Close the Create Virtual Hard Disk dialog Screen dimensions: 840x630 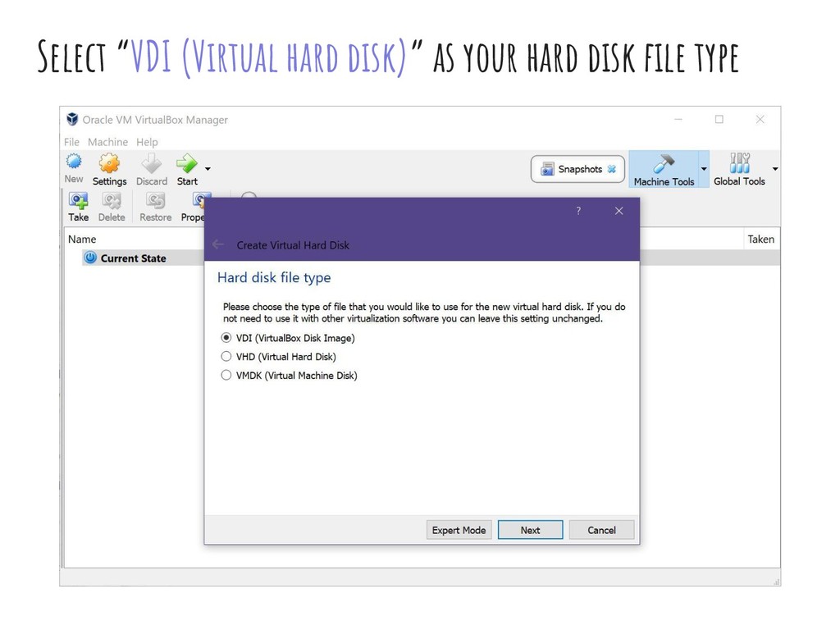619,211
